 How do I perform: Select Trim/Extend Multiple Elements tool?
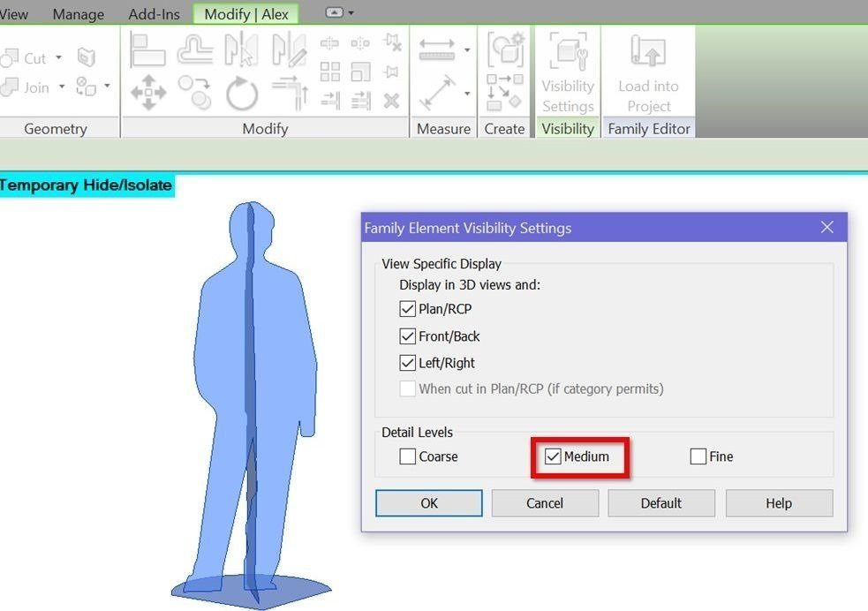pyautogui.click(x=361, y=101)
